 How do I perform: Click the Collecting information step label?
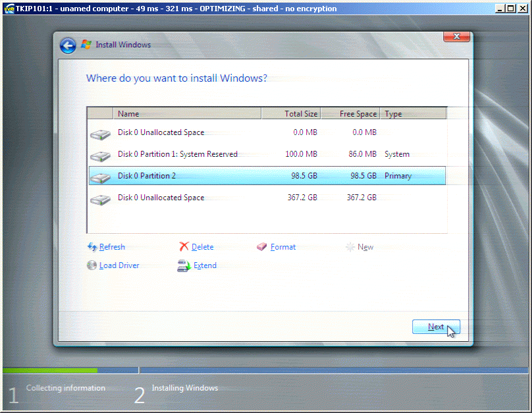[65, 388]
